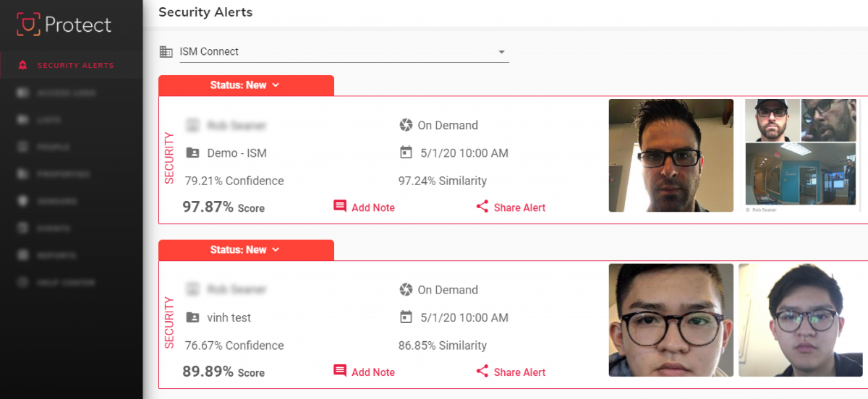Click the share icon in the 89.89% alert
The height and width of the screenshot is (399, 868).
482,372
